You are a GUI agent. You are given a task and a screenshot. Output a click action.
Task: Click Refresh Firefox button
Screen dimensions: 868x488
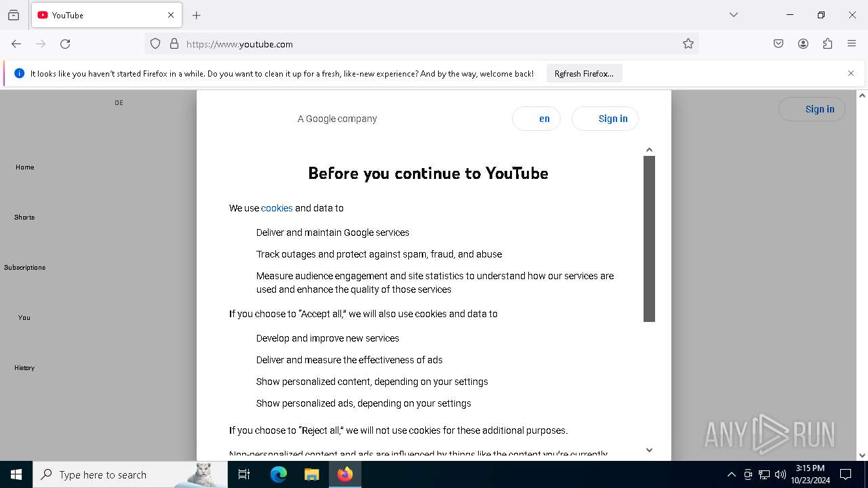pos(584,73)
